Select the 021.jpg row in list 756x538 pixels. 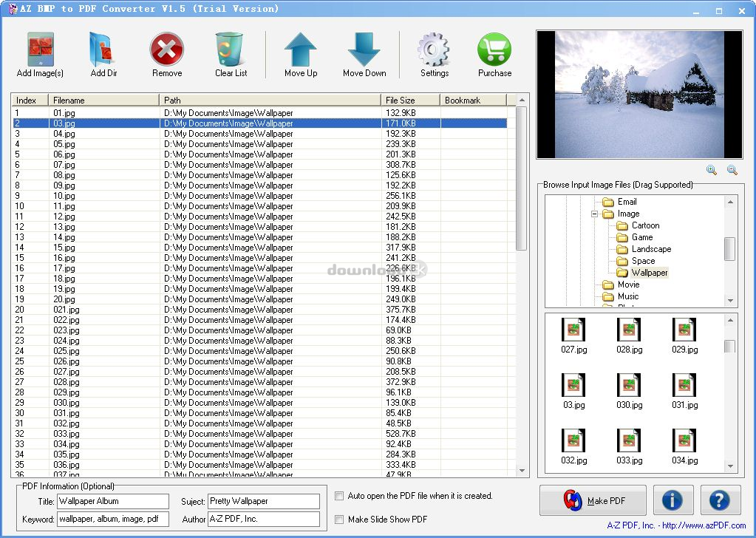[x=260, y=310]
